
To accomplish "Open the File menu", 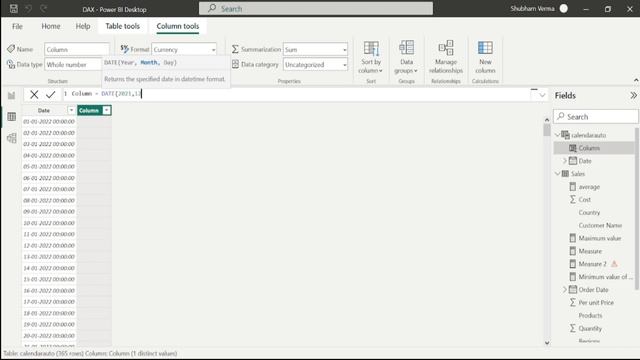I will click(17, 26).
